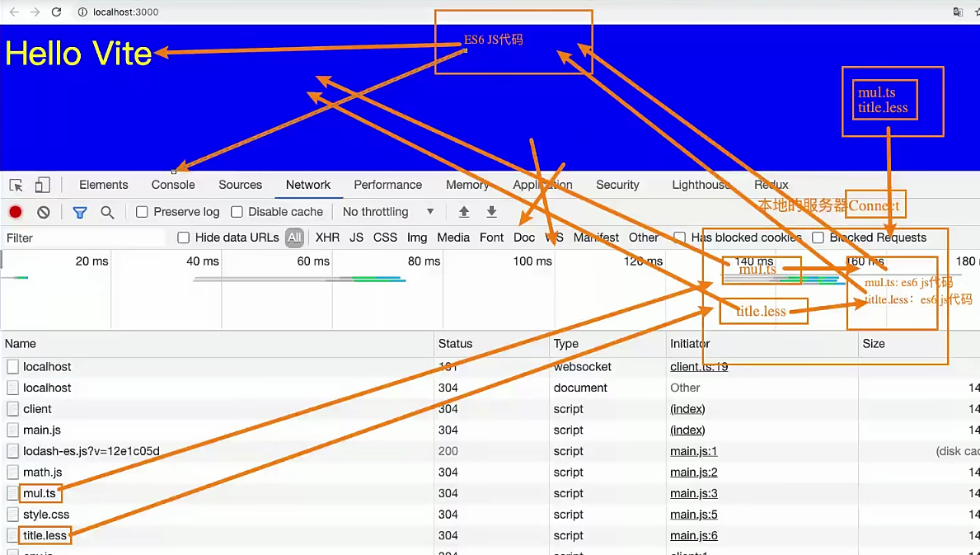The width and height of the screenshot is (980, 555).
Task: Activate the inspect element picker
Action: tap(16, 185)
